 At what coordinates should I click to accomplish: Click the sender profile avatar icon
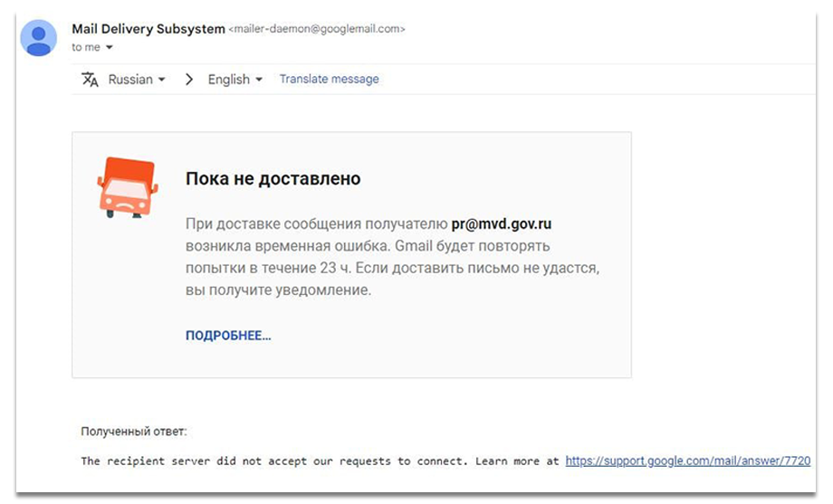[x=38, y=38]
